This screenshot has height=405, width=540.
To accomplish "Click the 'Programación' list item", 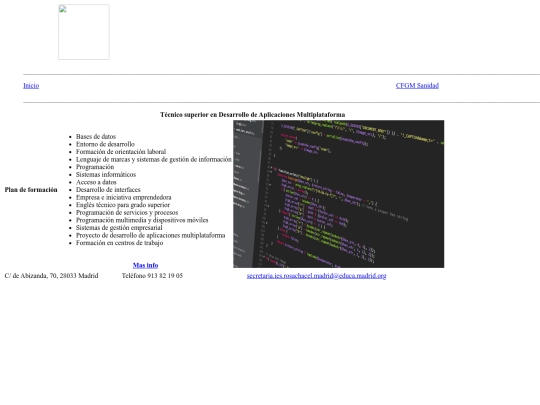I will point(95,167).
